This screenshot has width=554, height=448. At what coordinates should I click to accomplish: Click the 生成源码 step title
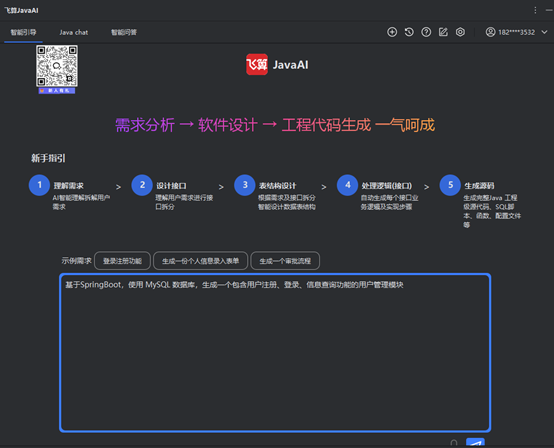(479, 186)
